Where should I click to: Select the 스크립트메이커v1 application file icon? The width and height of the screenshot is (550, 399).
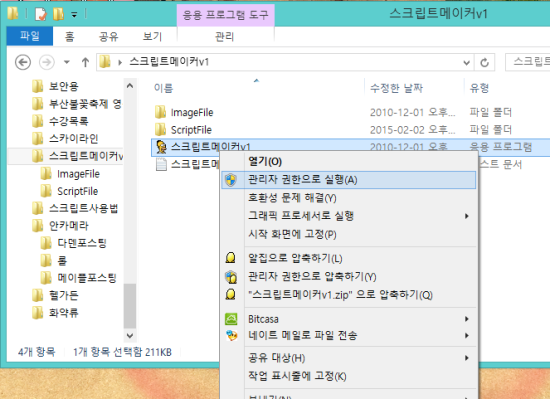(161, 147)
